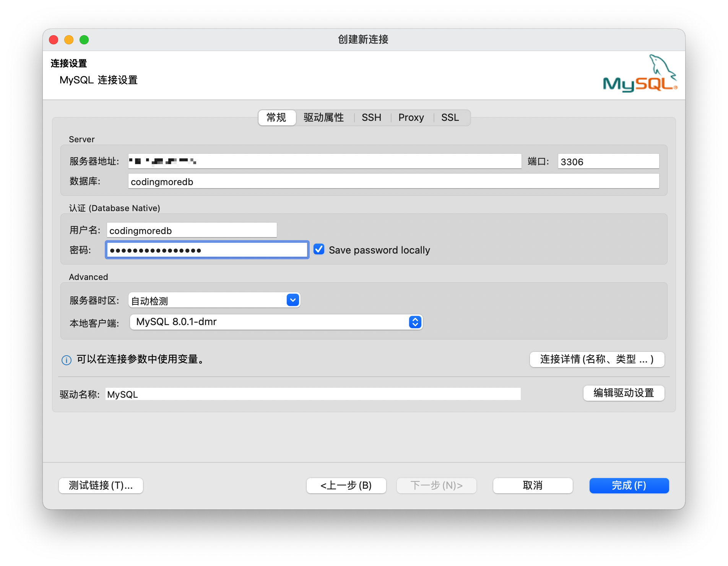Close the dialog with red window button
The image size is (728, 566).
click(x=54, y=40)
